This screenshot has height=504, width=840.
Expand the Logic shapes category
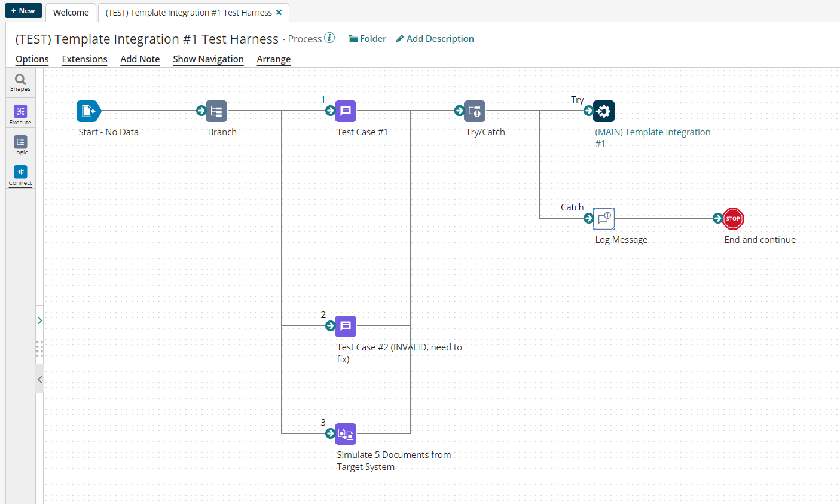coord(20,145)
